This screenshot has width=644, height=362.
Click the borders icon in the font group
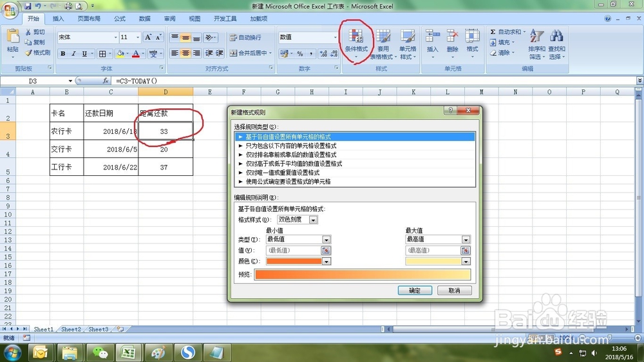[102, 53]
